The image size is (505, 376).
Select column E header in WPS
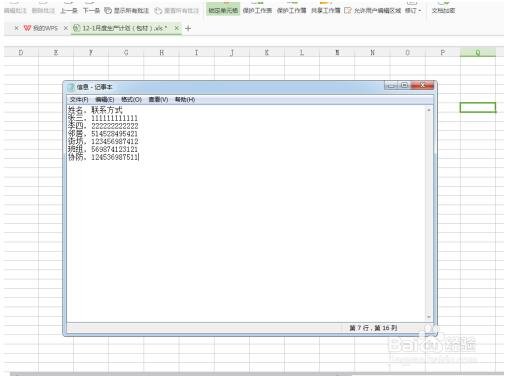pyautogui.click(x=56, y=52)
